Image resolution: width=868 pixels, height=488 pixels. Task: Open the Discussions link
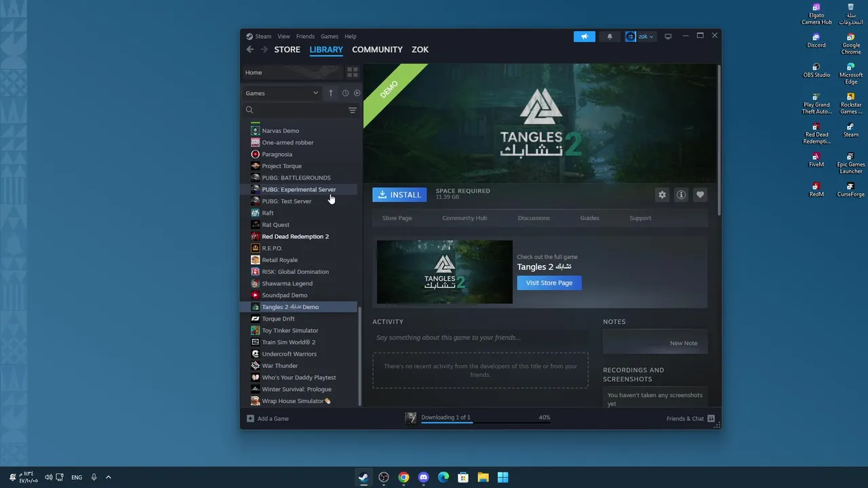coord(534,218)
